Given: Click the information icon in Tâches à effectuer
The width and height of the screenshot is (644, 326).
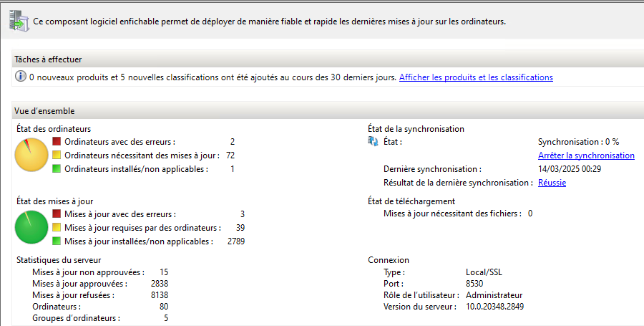Looking at the screenshot, I should tap(20, 77).
